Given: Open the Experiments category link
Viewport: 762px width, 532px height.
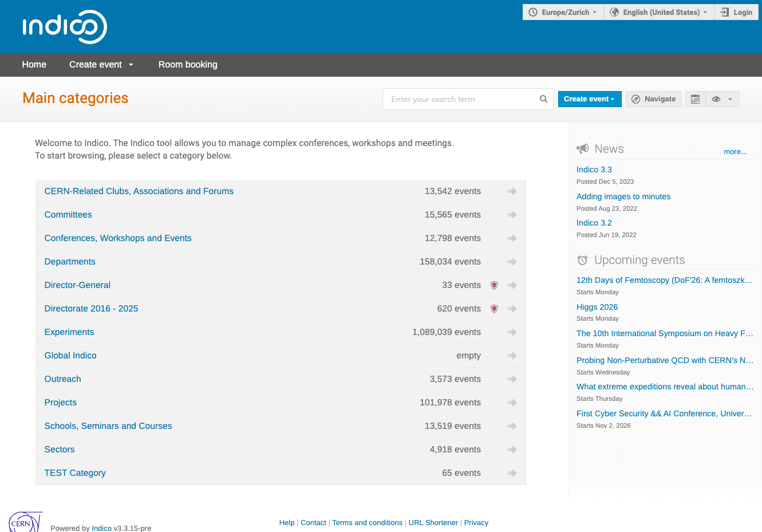Looking at the screenshot, I should point(69,332).
